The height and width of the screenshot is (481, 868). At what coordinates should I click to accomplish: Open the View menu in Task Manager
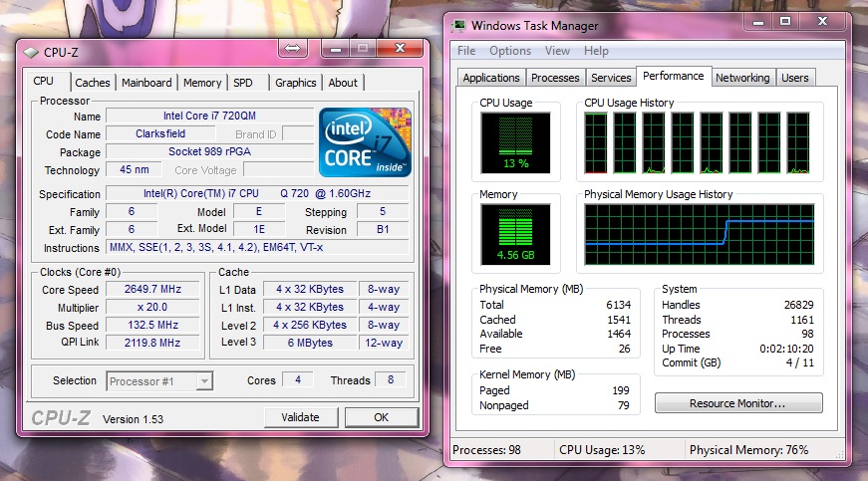point(558,51)
